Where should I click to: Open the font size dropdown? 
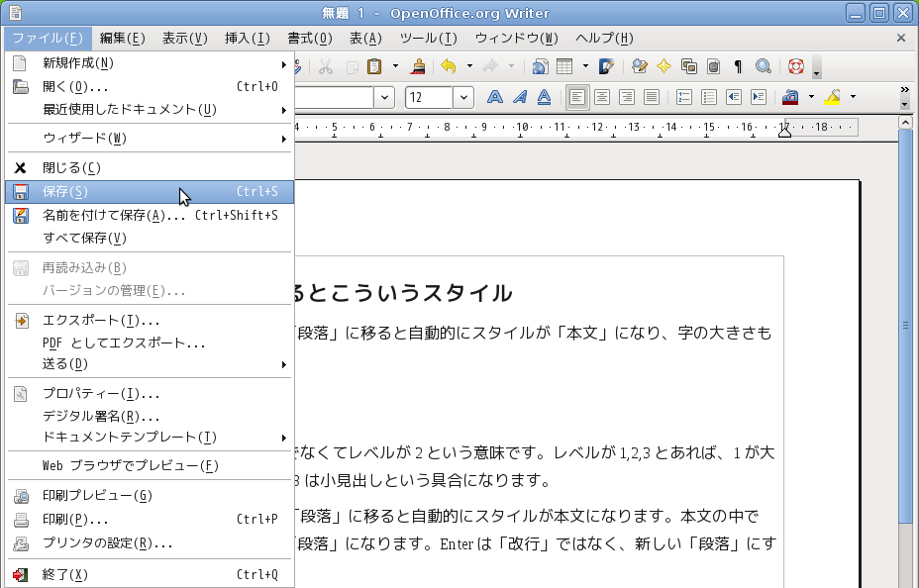465,97
